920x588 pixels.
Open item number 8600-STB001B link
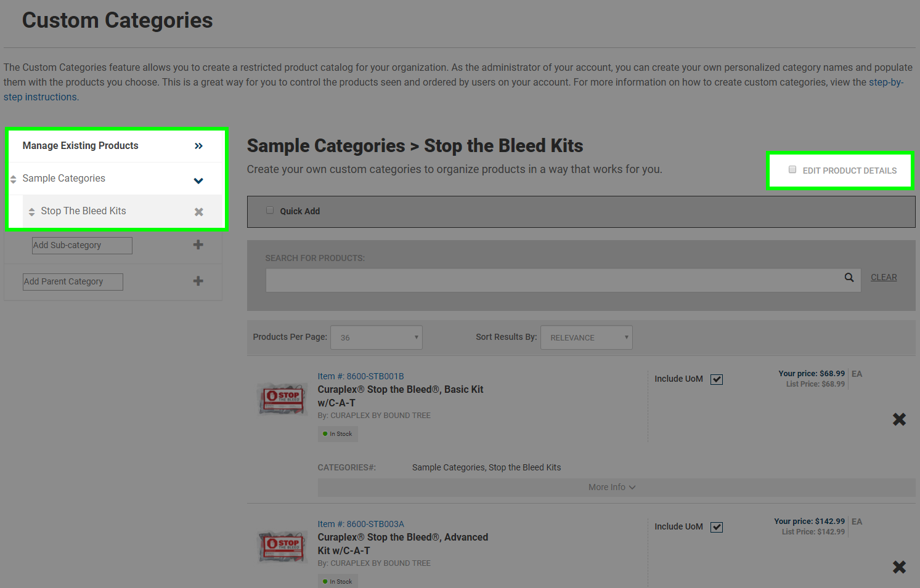point(360,376)
